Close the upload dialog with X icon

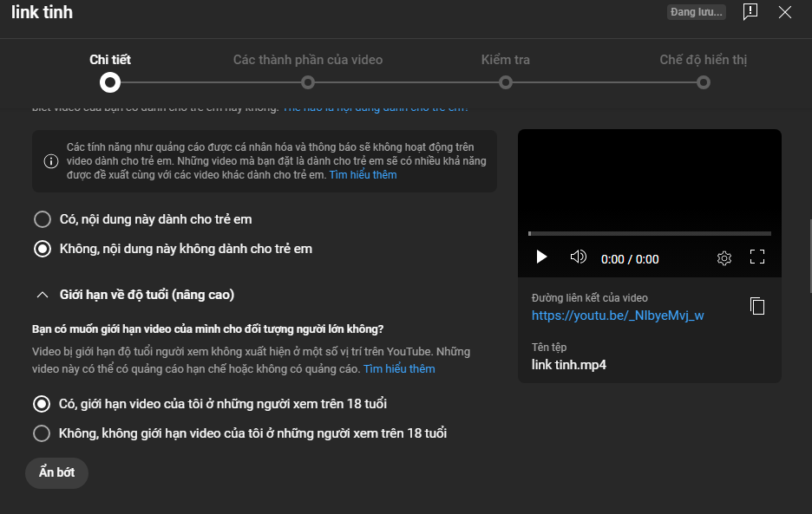785,11
